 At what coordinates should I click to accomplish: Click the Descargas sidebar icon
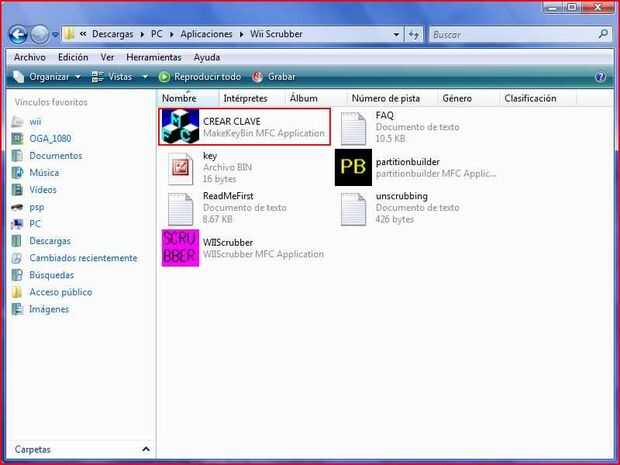17,241
